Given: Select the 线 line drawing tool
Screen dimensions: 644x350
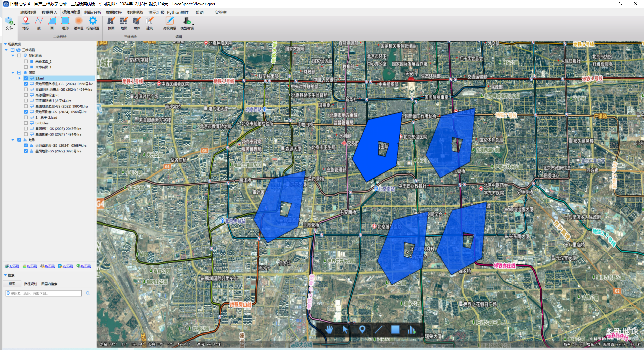Looking at the screenshot, I should click(x=39, y=23).
